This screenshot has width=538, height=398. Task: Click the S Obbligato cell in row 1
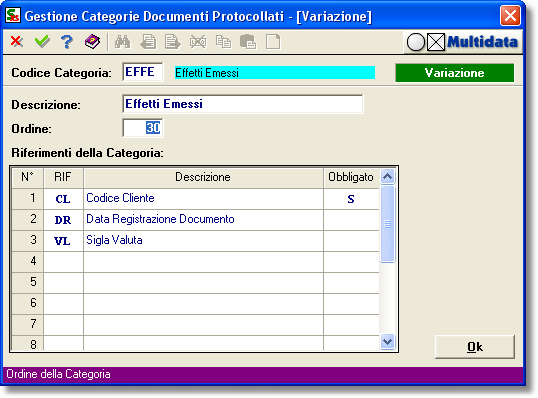tap(351, 199)
